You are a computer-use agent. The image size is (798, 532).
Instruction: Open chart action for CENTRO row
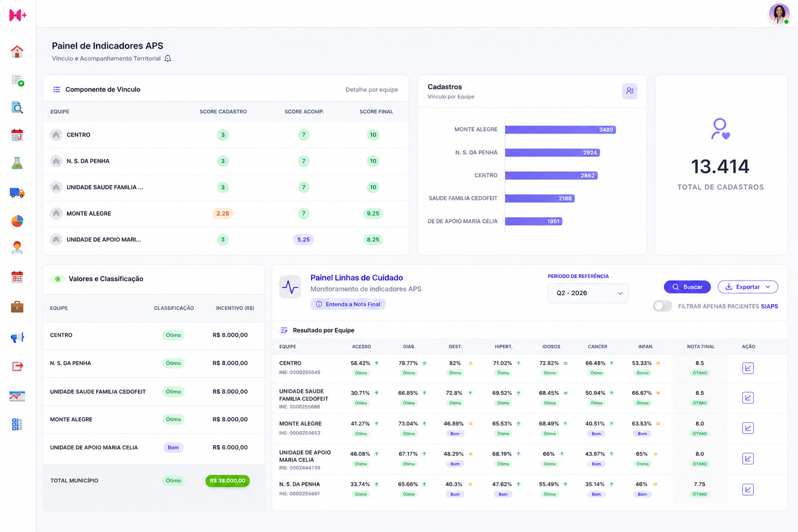(748, 368)
